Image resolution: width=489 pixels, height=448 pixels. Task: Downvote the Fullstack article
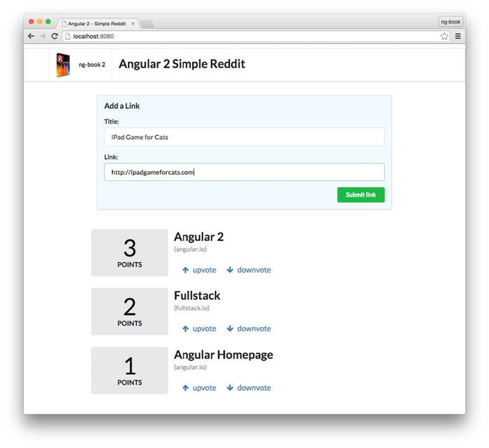click(x=249, y=328)
